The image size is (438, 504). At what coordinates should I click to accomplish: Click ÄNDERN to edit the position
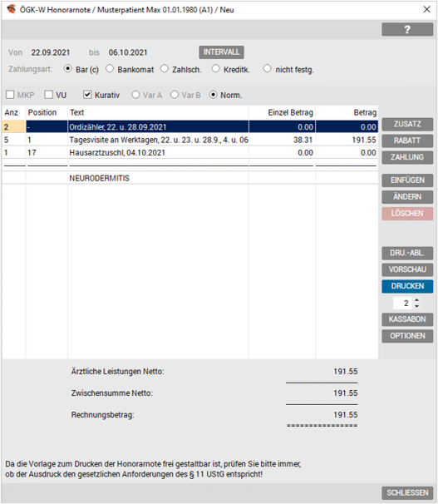(407, 197)
